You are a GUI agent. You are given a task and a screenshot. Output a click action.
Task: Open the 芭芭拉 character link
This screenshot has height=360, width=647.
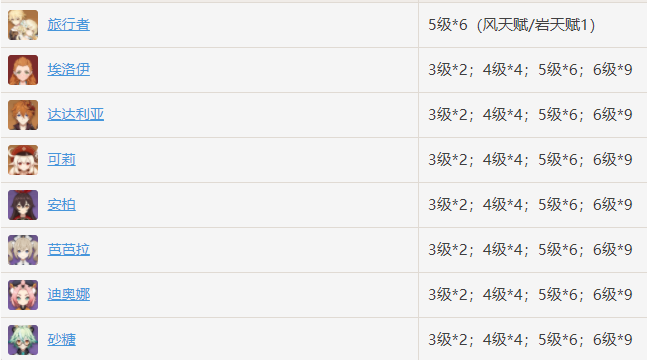(68, 249)
